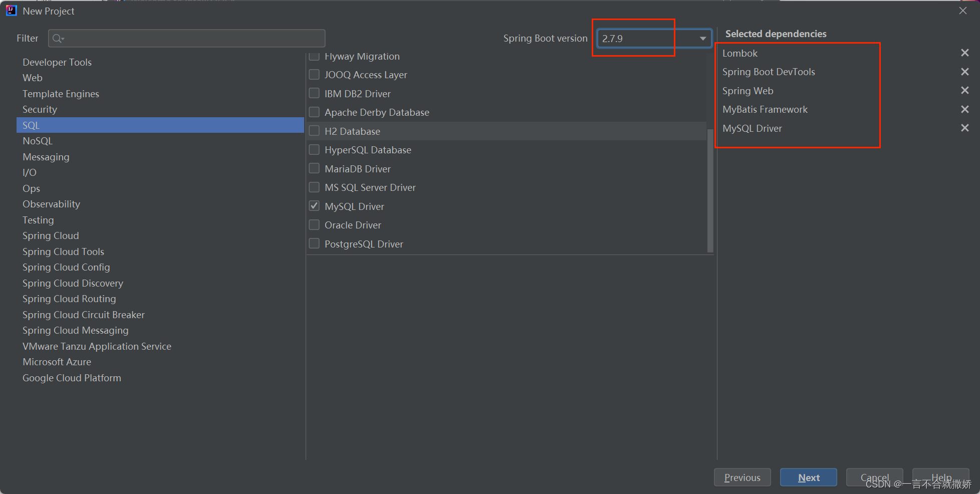The height and width of the screenshot is (494, 980).
Task: Remove Spring Web from selected dependencies
Action: click(964, 90)
